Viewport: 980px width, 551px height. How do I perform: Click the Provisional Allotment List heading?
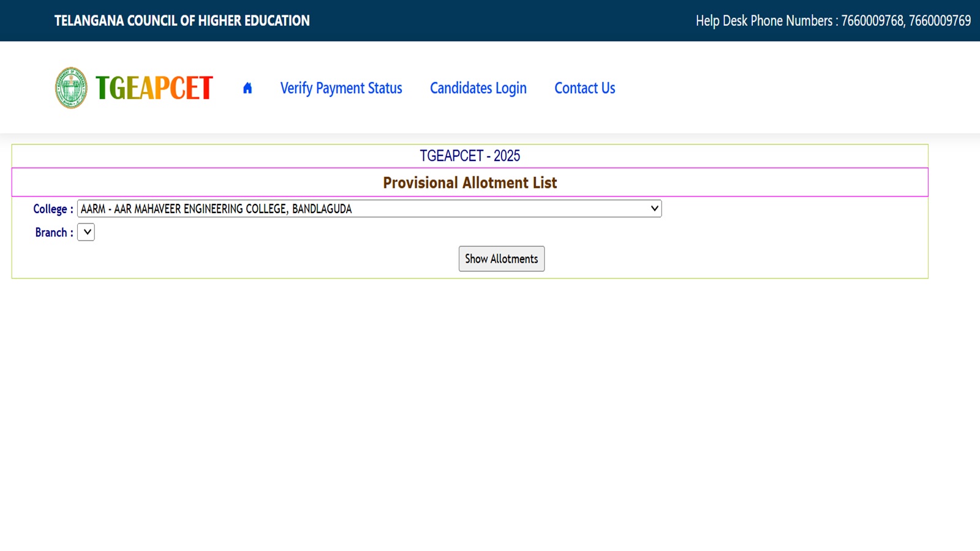470,182
